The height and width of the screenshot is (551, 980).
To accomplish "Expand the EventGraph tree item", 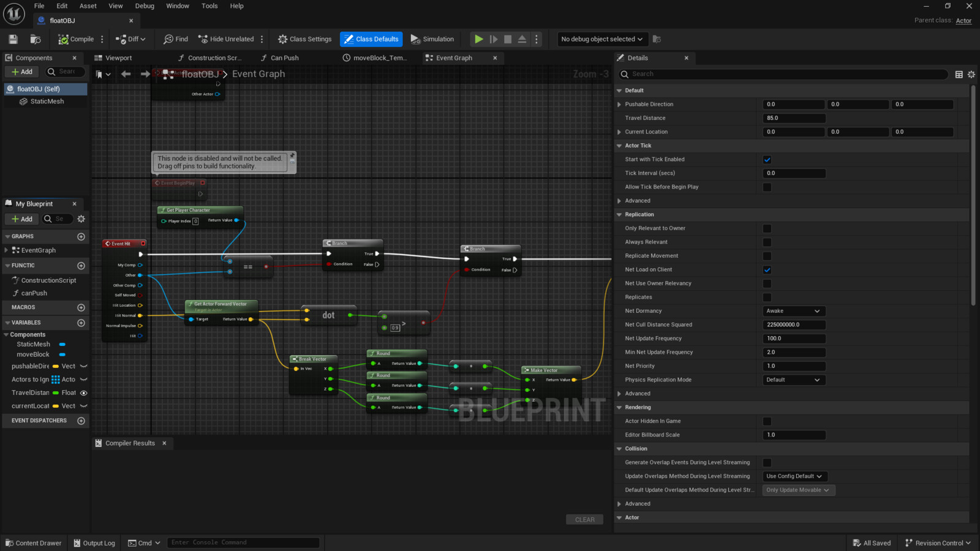I will pyautogui.click(x=6, y=250).
